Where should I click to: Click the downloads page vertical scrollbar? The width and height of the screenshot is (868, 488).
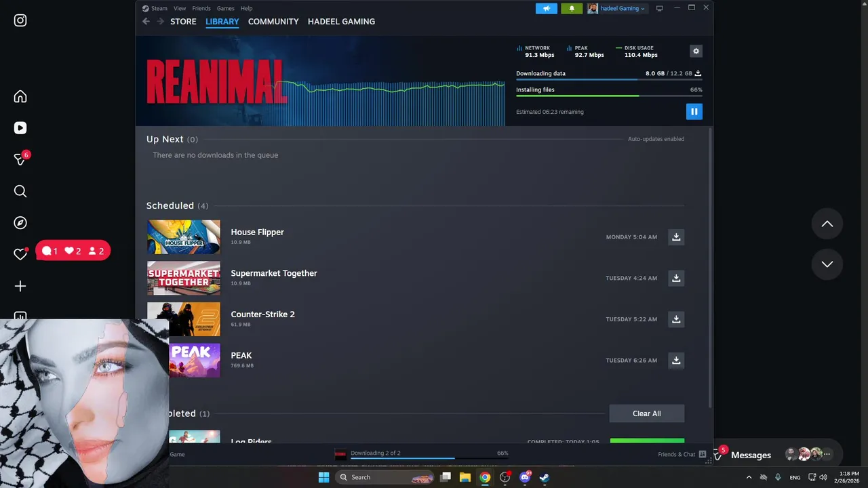[710, 268]
